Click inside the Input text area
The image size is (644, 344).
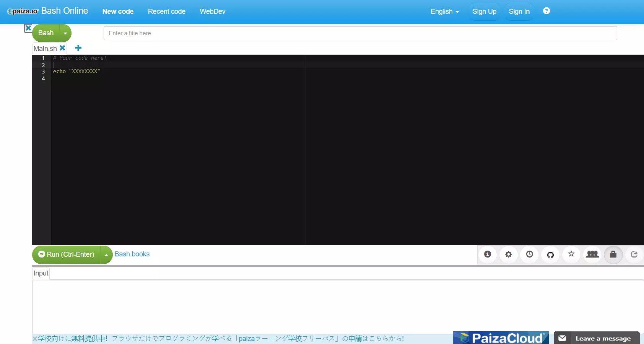338,307
